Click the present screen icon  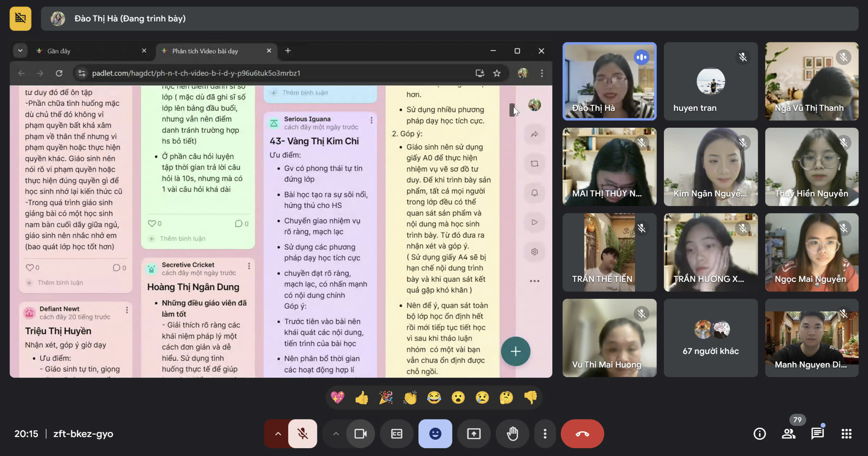474,434
